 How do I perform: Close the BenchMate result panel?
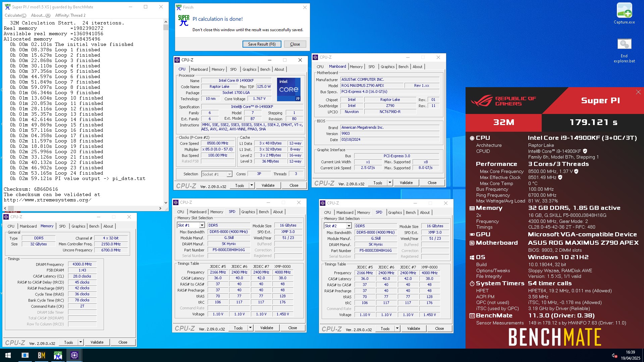pyautogui.click(x=638, y=92)
